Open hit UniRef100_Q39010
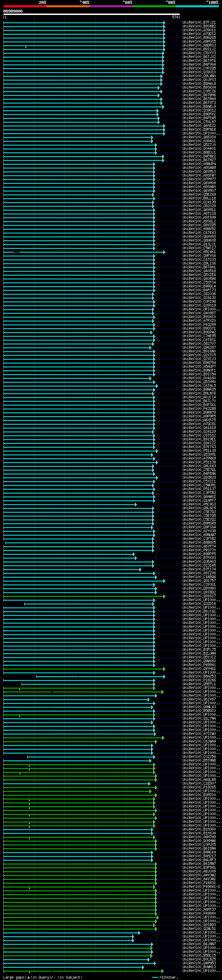The width and height of the screenshot is (222, 980). [x=199, y=72]
